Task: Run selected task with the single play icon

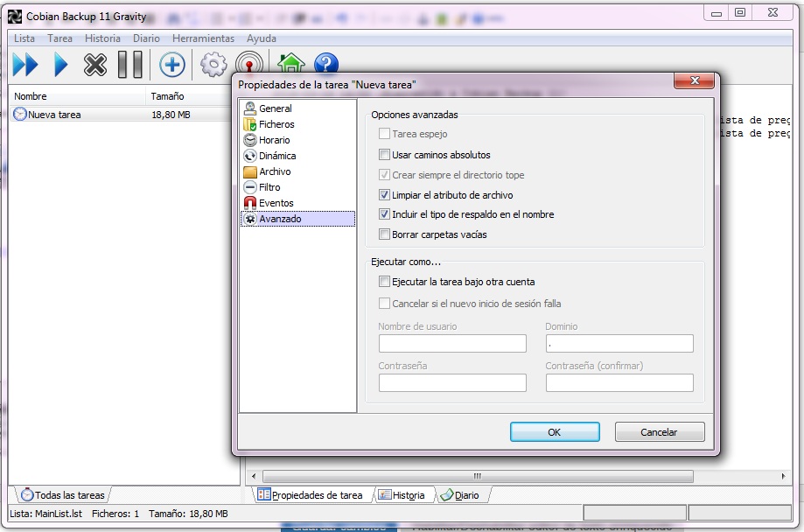Action: pyautogui.click(x=61, y=65)
